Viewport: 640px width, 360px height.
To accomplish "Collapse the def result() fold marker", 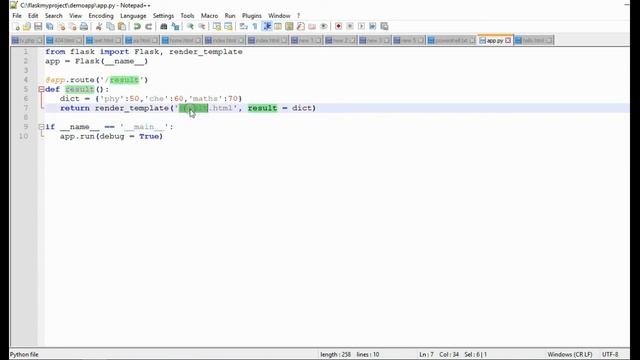I will [41, 89].
